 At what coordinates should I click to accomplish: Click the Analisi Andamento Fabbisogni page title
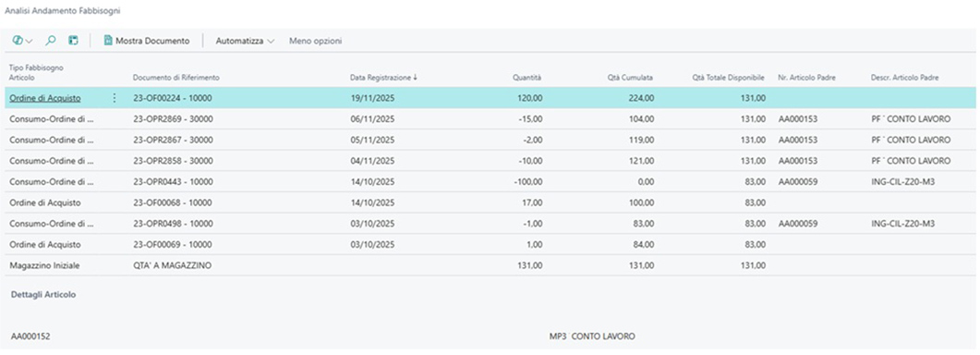click(x=63, y=11)
